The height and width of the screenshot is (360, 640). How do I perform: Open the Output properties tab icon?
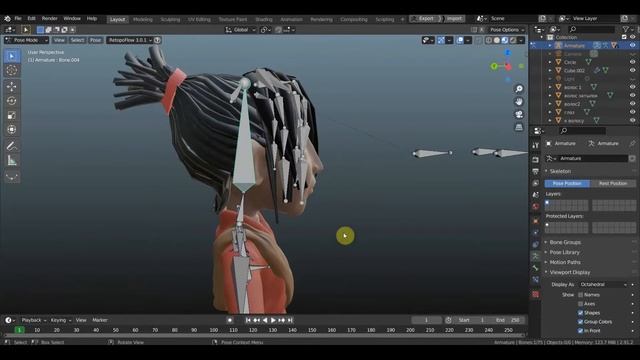[x=536, y=171]
